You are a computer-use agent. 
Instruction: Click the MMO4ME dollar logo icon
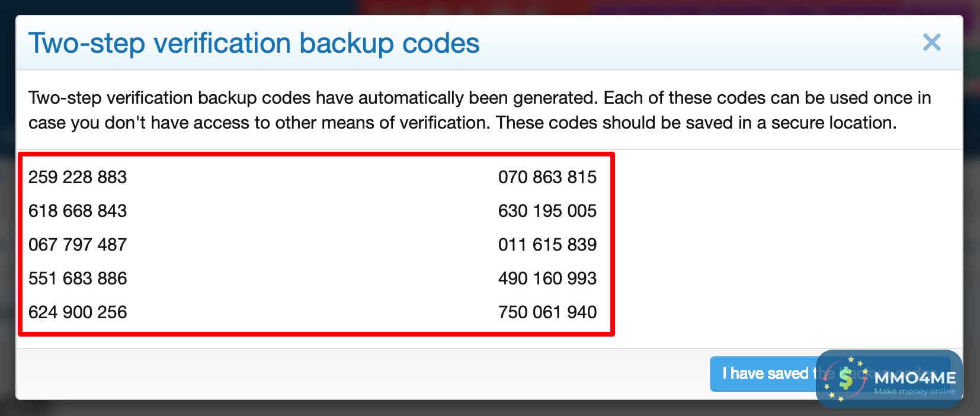(x=846, y=378)
